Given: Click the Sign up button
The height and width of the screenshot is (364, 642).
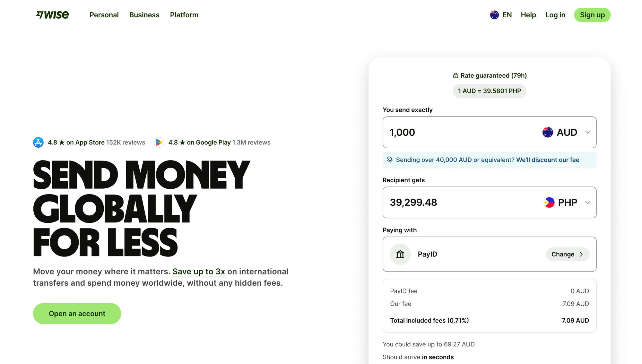Looking at the screenshot, I should [592, 15].
